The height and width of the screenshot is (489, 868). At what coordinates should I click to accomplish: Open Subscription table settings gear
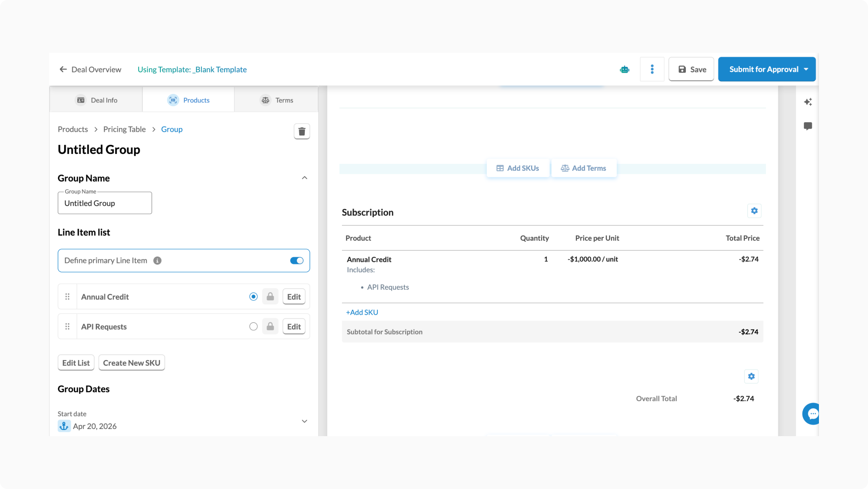[754, 211]
